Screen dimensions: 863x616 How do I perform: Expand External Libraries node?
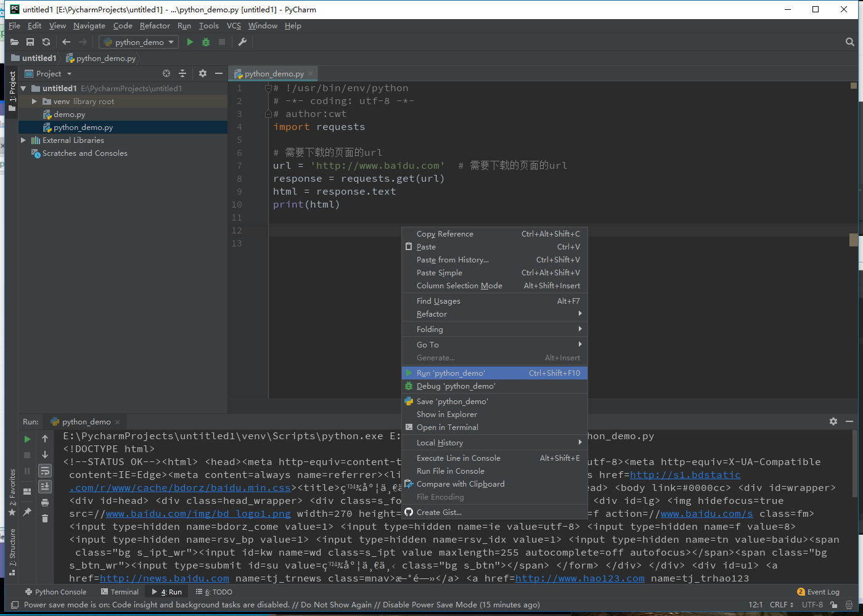pyautogui.click(x=23, y=140)
